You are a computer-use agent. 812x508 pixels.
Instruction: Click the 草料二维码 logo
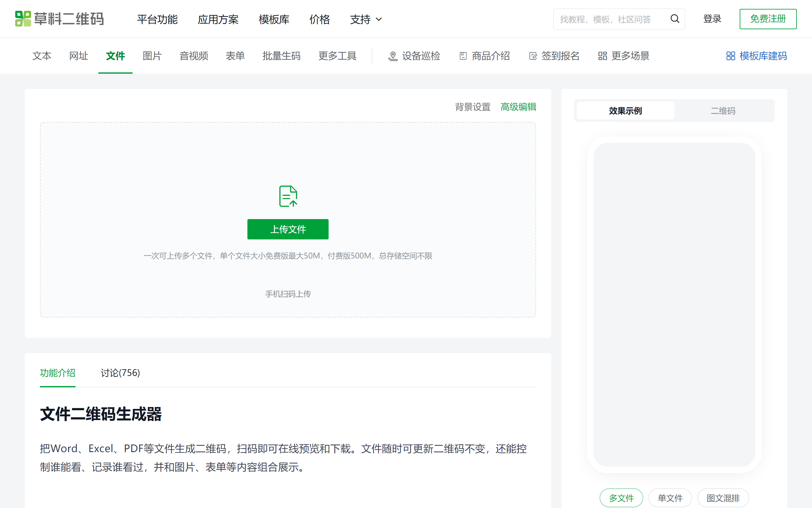click(x=59, y=19)
